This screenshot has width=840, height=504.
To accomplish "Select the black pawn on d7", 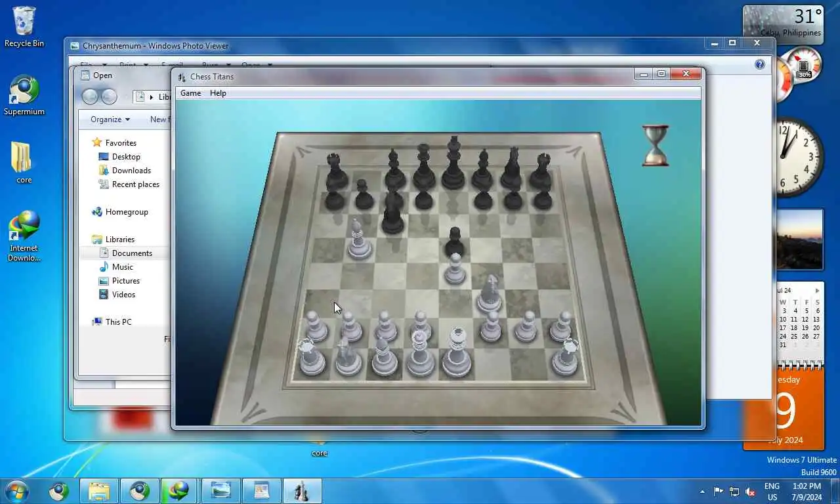I will pos(423,197).
